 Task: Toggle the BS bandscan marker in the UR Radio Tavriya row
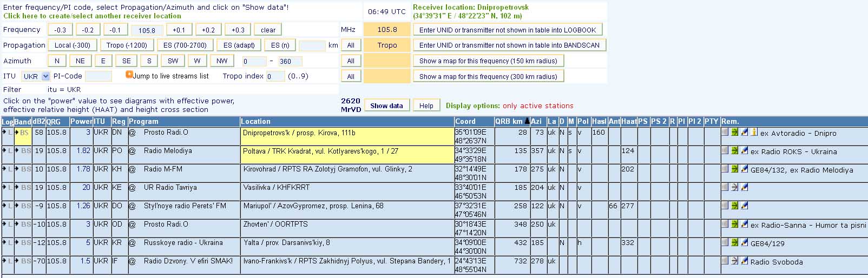25,188
